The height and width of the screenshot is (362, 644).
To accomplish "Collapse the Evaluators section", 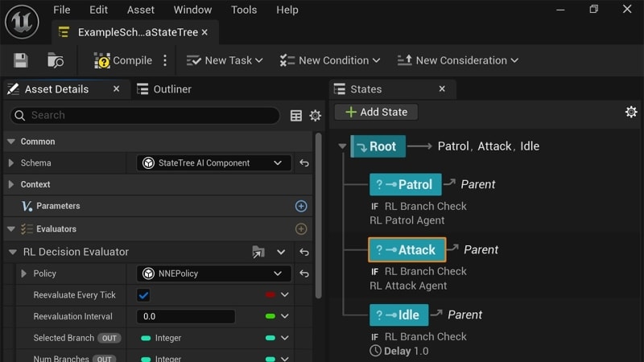I will [x=11, y=229].
